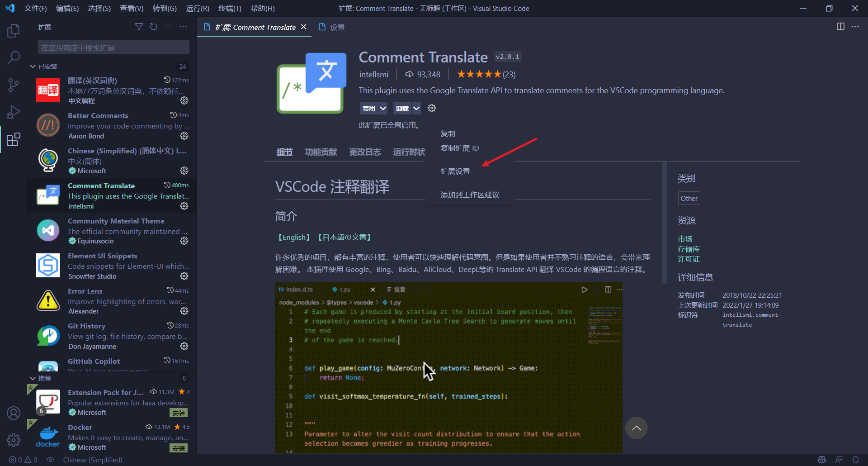This screenshot has height=466, width=868.
Task: Open dropdown arrow next to 禁用
Action: (383, 108)
